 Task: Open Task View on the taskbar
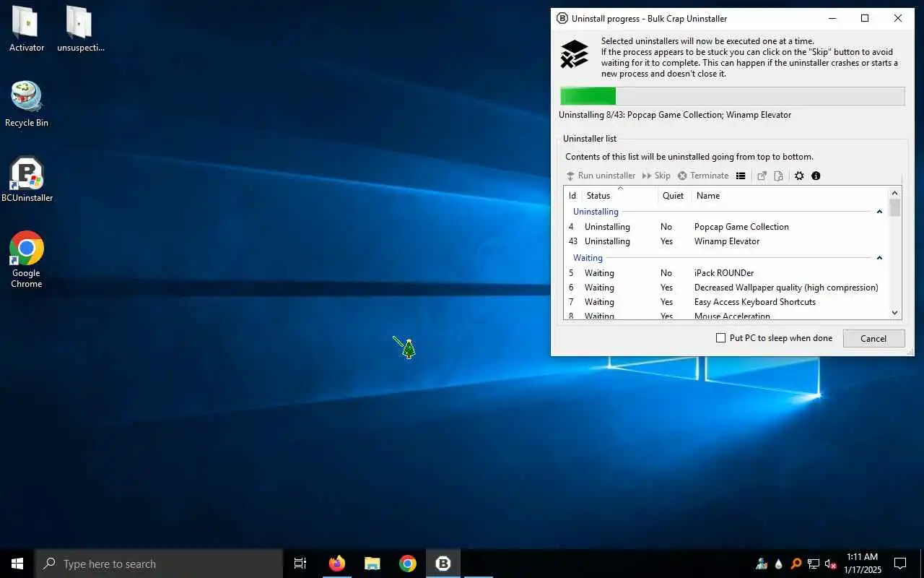click(x=300, y=564)
